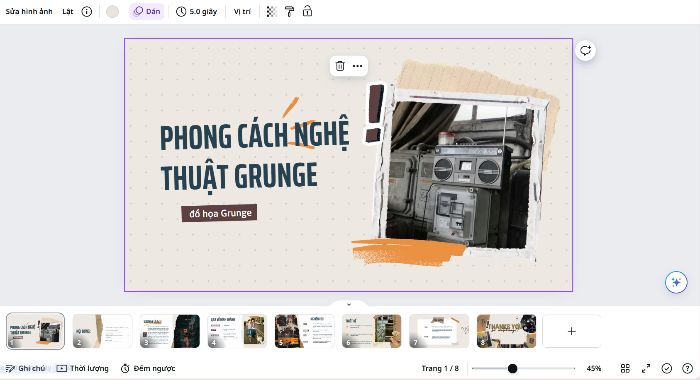Screen dimensions: 700x380
Task: Toggle the lock icon in toolbar
Action: coord(307,12)
